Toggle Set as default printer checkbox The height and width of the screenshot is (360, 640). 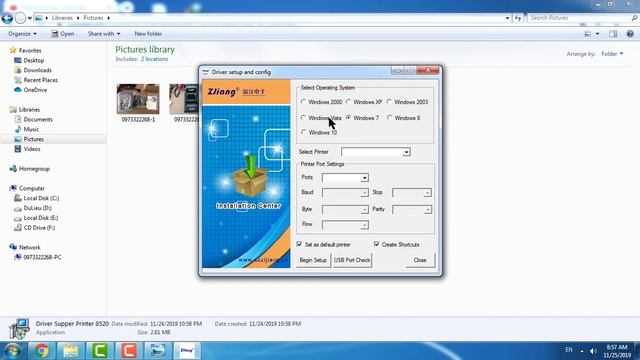pyautogui.click(x=300, y=244)
